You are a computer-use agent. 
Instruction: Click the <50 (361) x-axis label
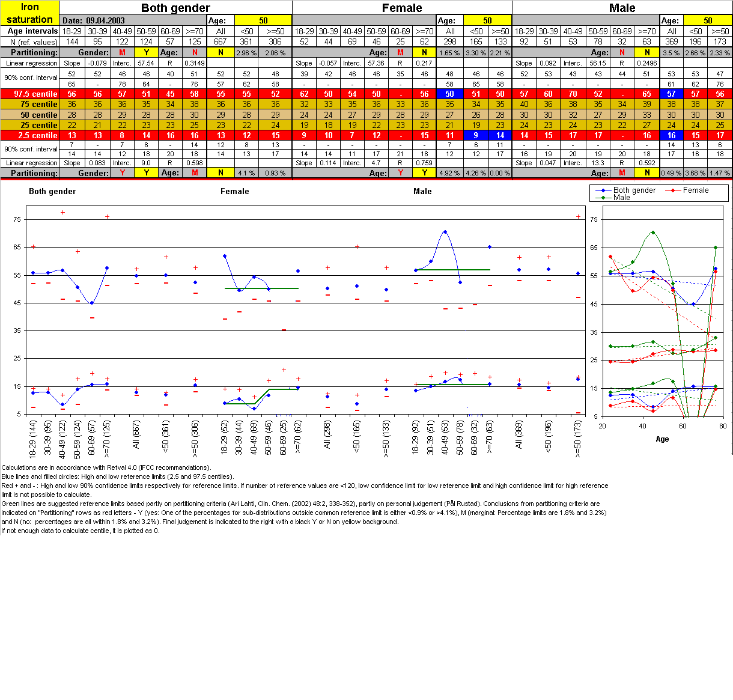166,436
